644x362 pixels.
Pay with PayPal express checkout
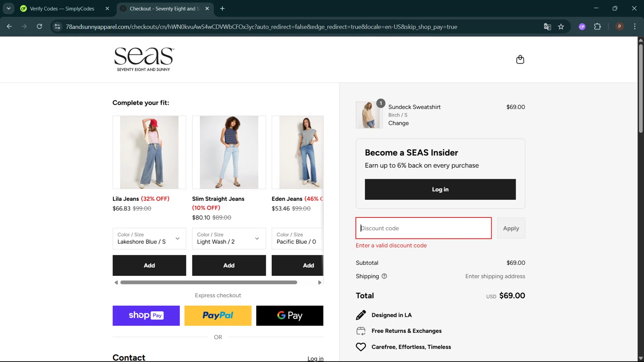218,316
